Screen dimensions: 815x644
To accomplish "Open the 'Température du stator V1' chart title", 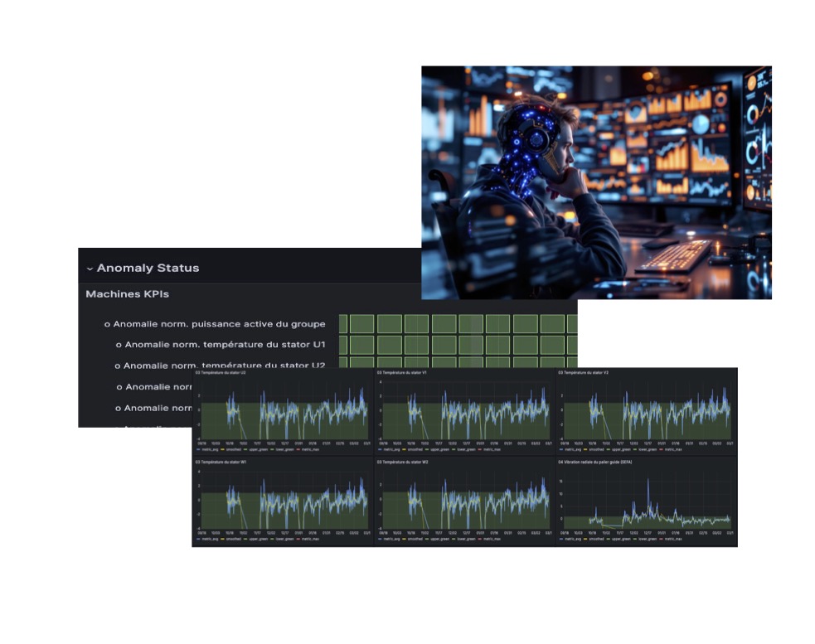I will point(402,373).
